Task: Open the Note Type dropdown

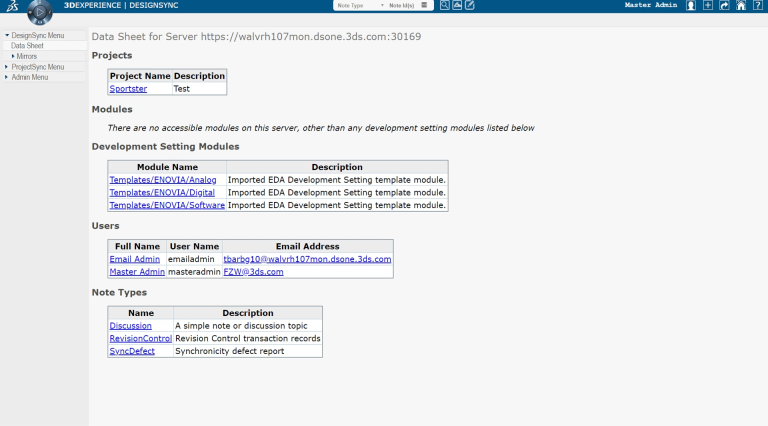Action: pos(359,5)
